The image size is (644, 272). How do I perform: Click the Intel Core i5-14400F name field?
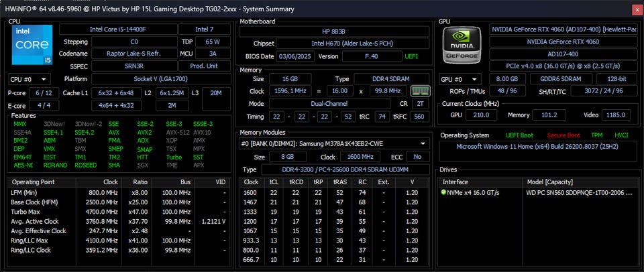coord(120,29)
